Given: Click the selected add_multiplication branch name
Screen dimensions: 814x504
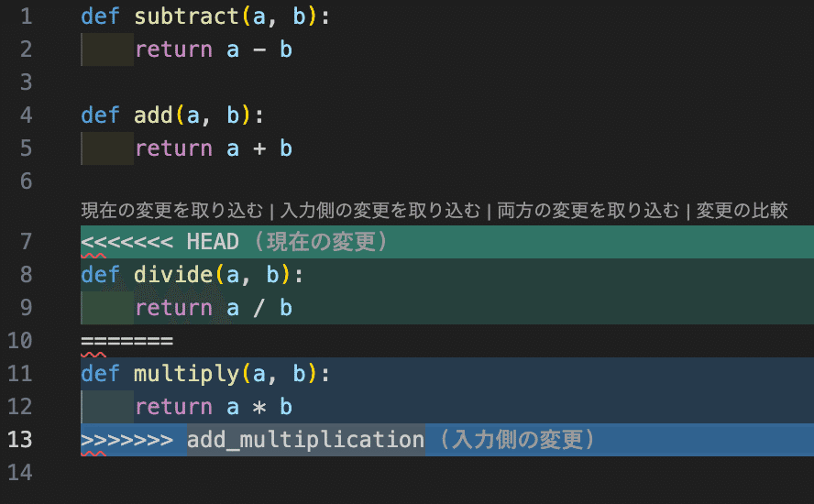Looking at the screenshot, I should tap(306, 440).
